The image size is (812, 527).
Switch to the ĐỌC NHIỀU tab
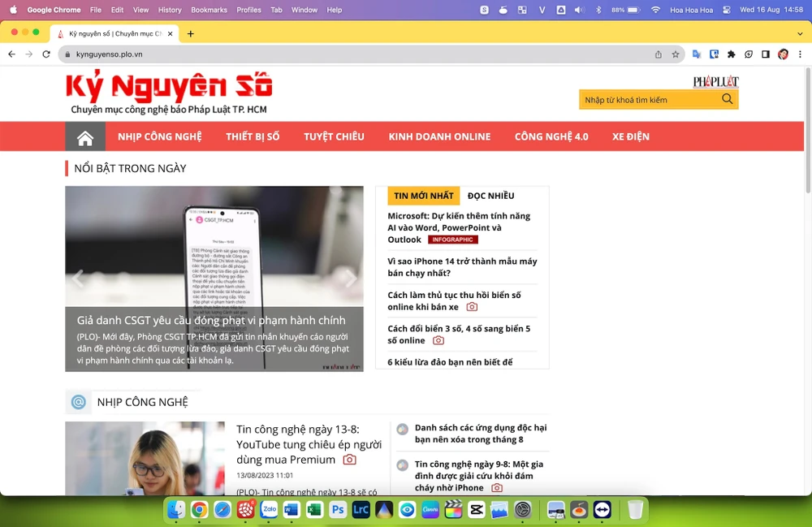coord(490,196)
